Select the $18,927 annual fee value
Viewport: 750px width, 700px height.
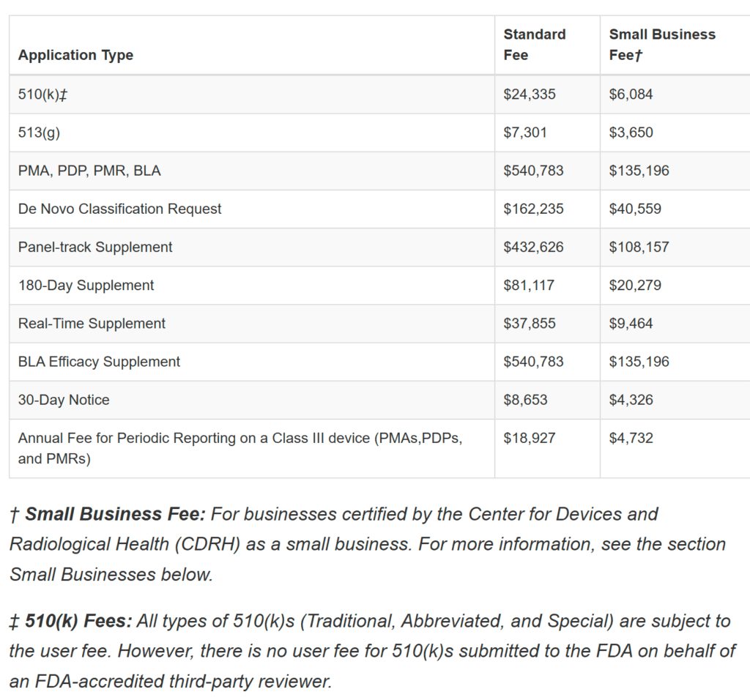[529, 438]
